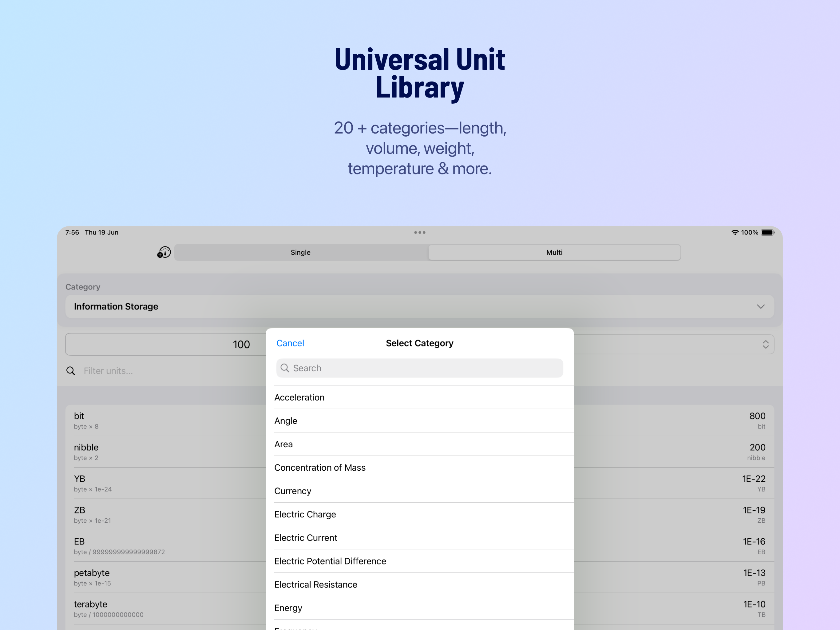
Task: Tap the battery status icon
Action: (767, 232)
